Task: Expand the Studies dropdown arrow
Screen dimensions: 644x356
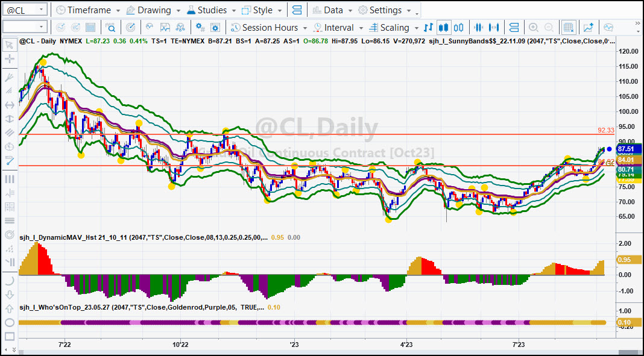Action: point(234,10)
